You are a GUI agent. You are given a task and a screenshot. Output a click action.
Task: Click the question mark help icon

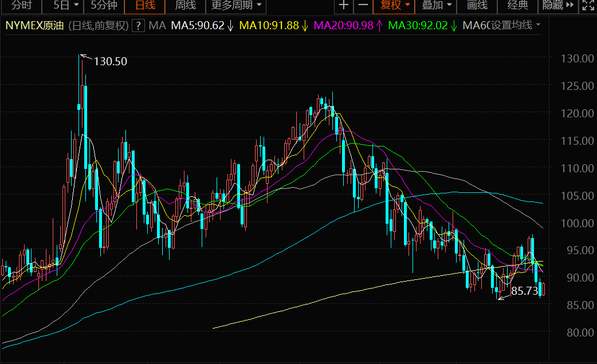pos(138,26)
